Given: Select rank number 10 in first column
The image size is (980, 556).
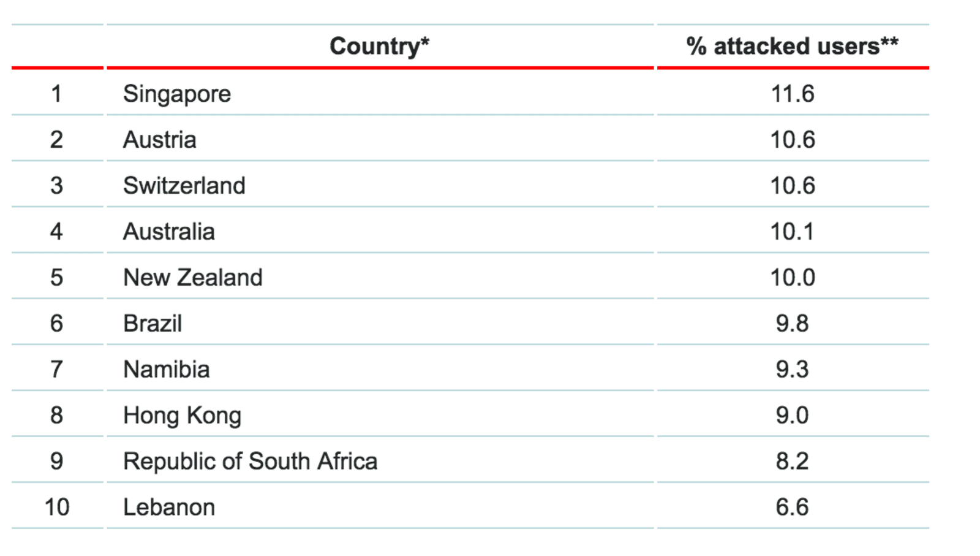Looking at the screenshot, I should point(56,508).
